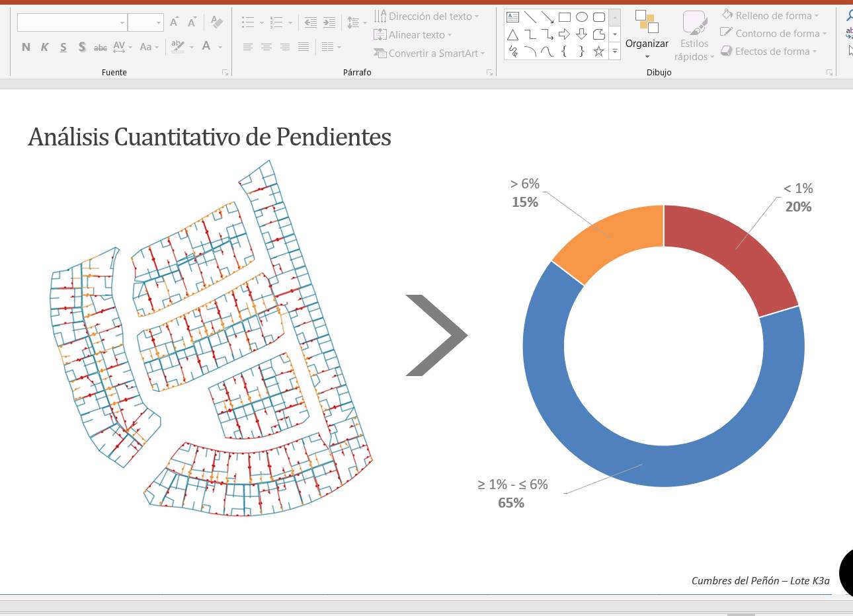This screenshot has height=616, width=853.
Task: Open columns dropdown
Action: point(331,47)
